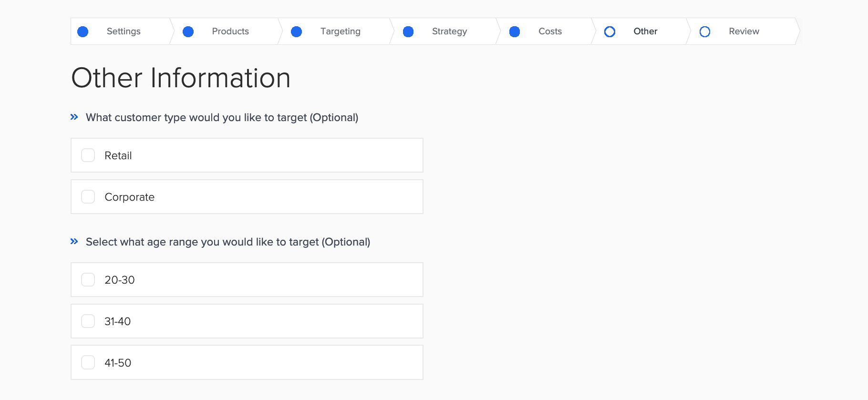The image size is (868, 400).
Task: Click double-chevron icon beside customer type question
Action: click(x=74, y=117)
